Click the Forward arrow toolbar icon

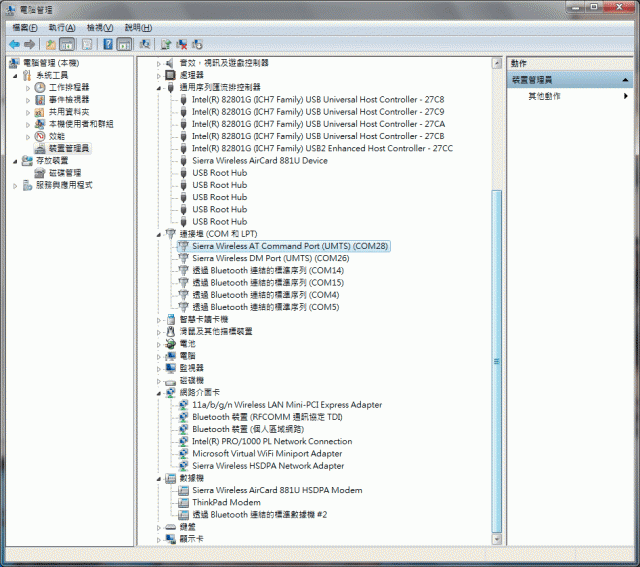pos(29,44)
